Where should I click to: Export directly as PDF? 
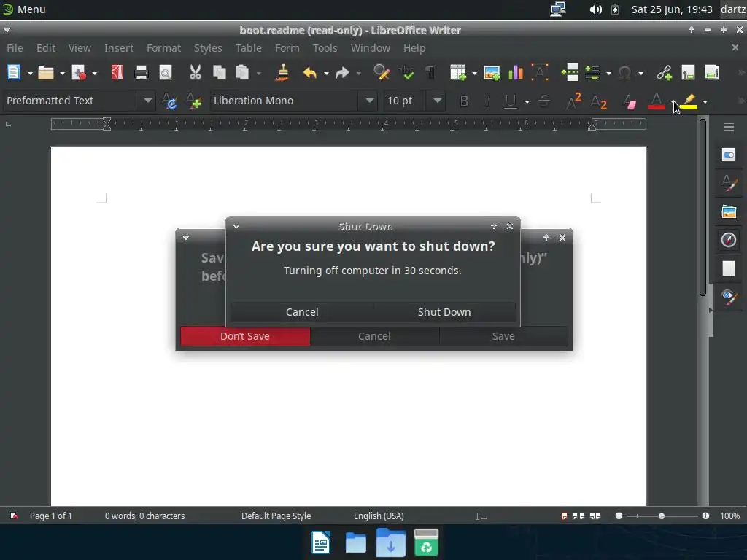(x=117, y=73)
